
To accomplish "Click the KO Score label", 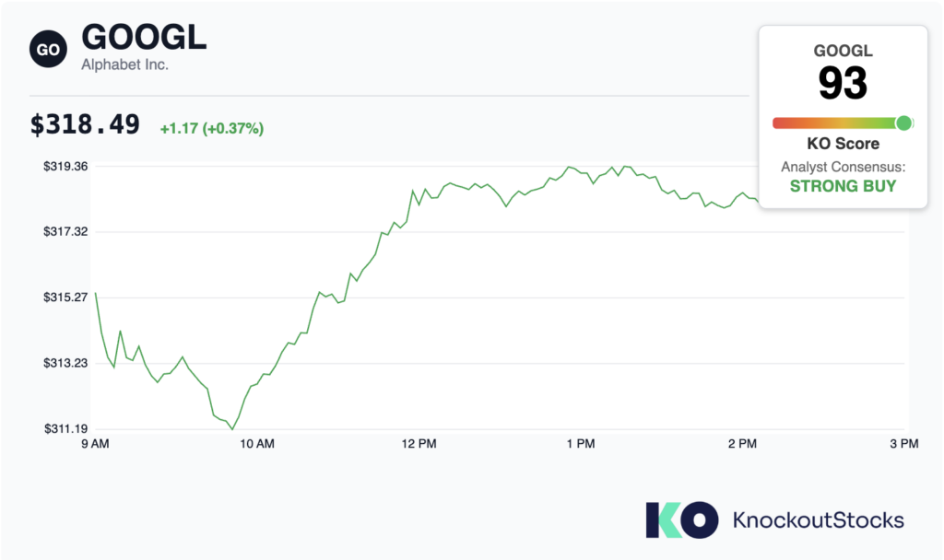I will 843,143.
